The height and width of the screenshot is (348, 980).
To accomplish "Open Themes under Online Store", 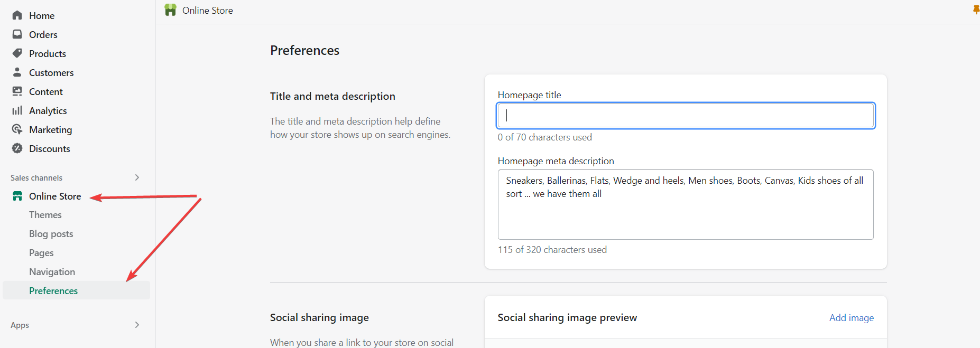I will (x=45, y=215).
